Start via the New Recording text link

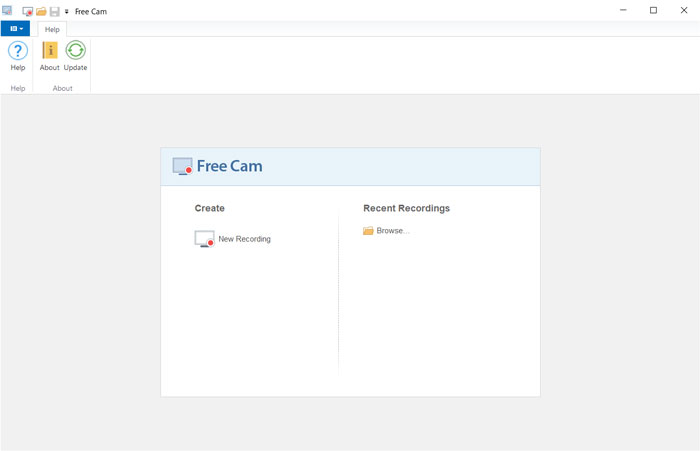(x=244, y=239)
